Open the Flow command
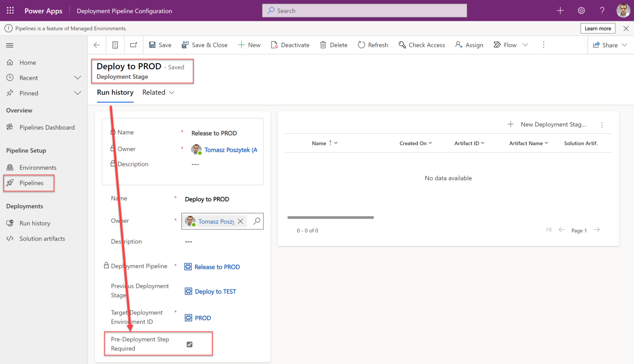 pyautogui.click(x=505, y=45)
